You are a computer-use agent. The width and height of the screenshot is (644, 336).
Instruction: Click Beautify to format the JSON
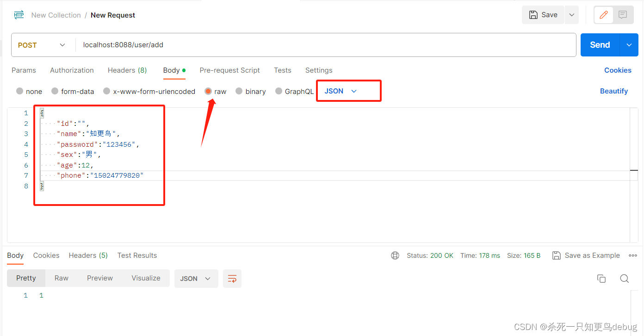pyautogui.click(x=614, y=91)
